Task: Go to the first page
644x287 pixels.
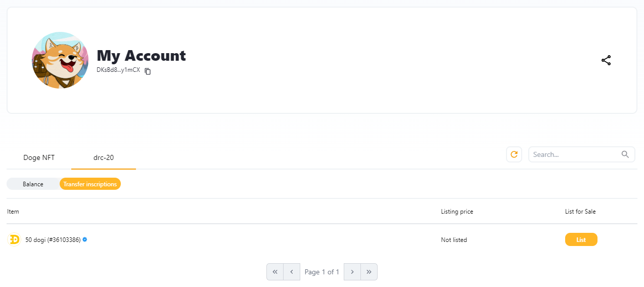Action: tap(275, 272)
